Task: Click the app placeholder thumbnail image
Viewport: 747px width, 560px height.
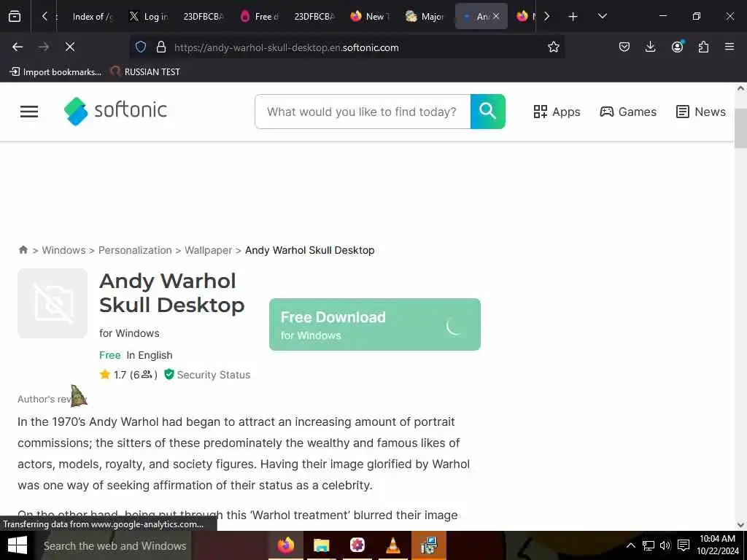Action: click(53, 303)
